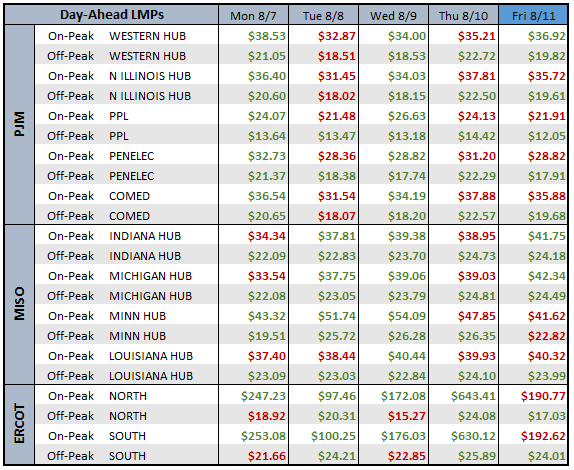Click the Mon 8/7 column header

(253, 16)
